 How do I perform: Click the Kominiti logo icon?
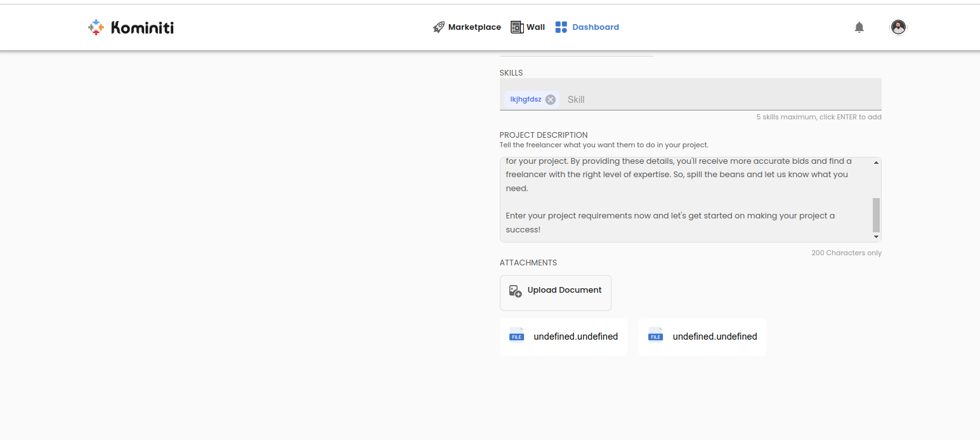pos(96,27)
